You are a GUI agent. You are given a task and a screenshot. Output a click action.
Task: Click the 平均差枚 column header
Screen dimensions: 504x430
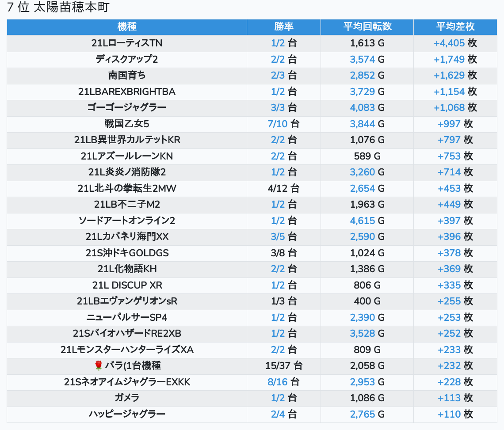[x=455, y=27]
